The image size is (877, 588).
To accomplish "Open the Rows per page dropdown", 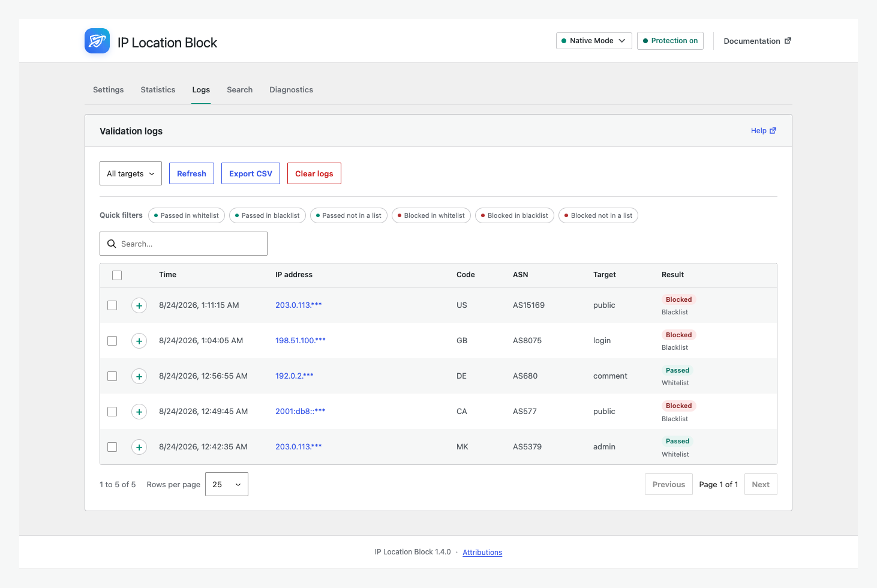I will (227, 484).
